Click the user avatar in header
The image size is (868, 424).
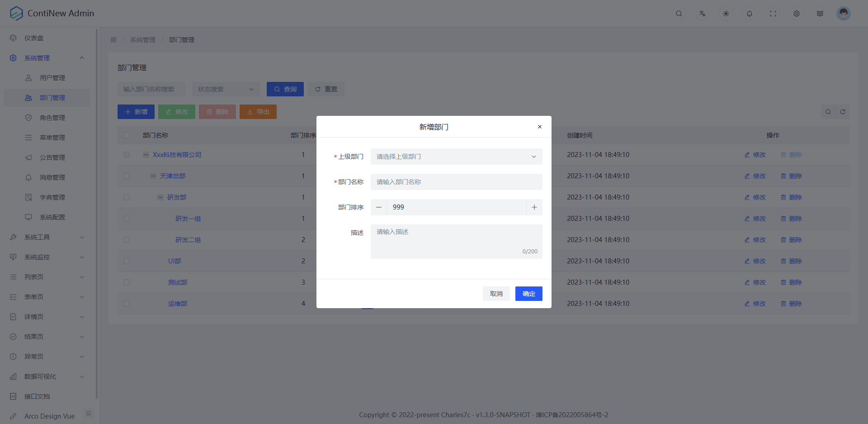[x=843, y=14]
